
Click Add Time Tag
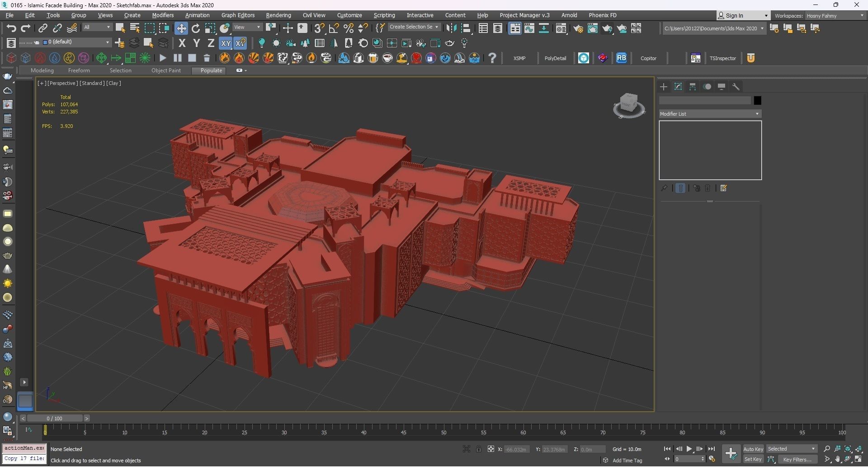pos(627,461)
